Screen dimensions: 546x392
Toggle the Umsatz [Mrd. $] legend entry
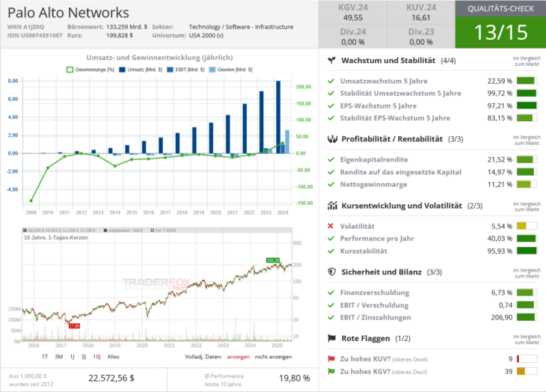click(x=141, y=70)
